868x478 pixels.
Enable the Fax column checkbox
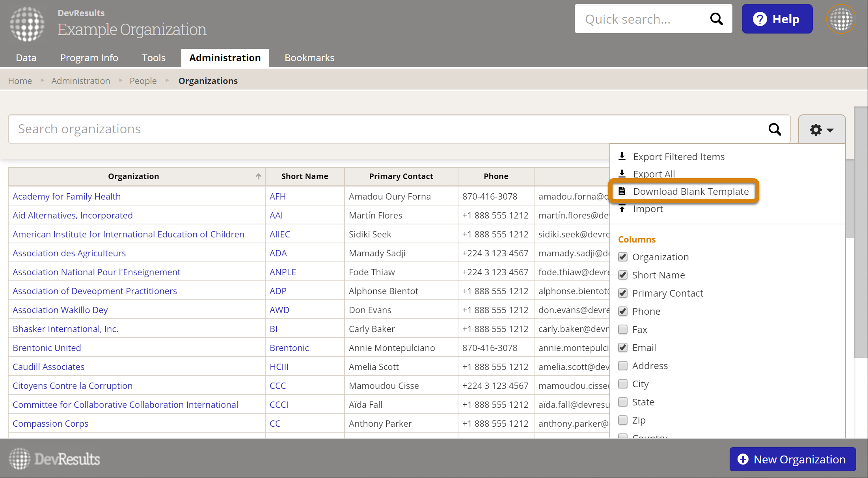[623, 329]
